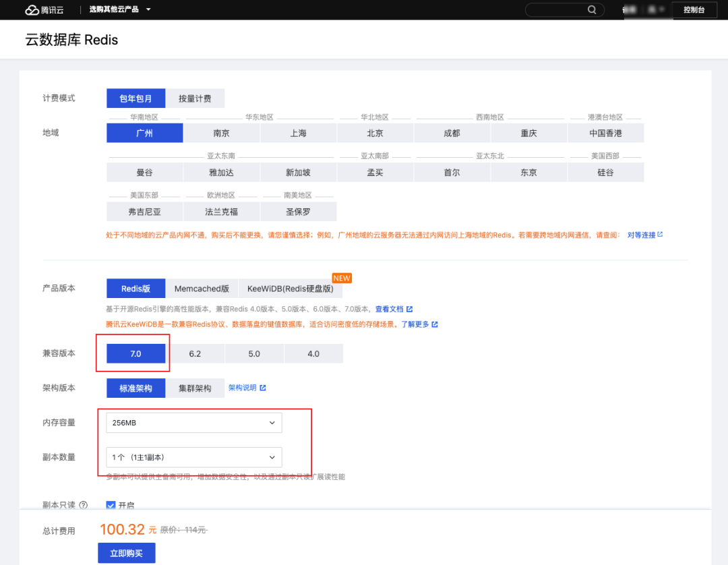Choose the 广州 region
The height and width of the screenshot is (565, 728).
145,133
